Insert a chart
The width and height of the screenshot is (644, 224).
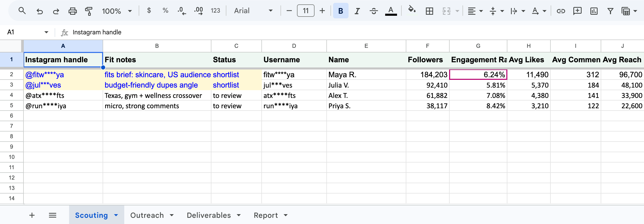click(594, 11)
